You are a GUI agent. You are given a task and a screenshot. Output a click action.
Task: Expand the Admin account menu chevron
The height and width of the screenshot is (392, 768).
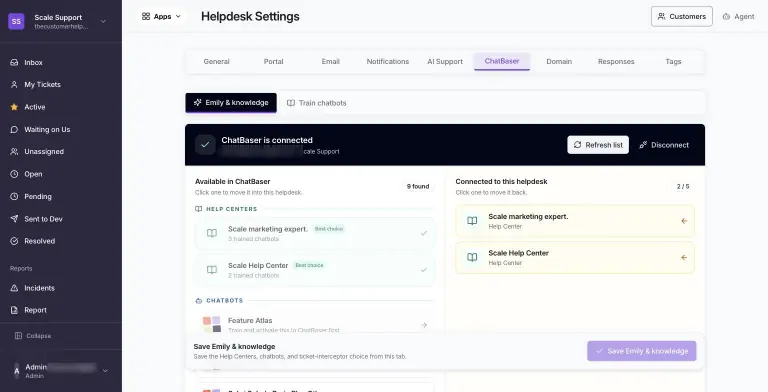click(x=105, y=371)
